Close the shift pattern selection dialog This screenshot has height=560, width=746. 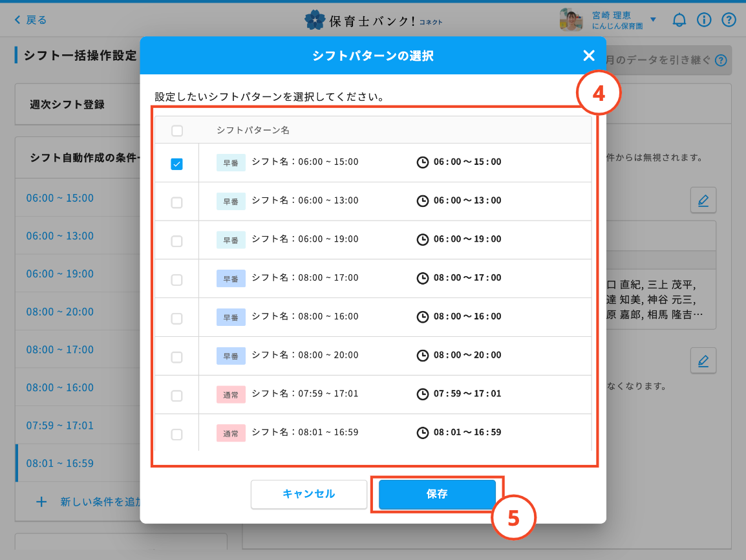[x=588, y=56]
